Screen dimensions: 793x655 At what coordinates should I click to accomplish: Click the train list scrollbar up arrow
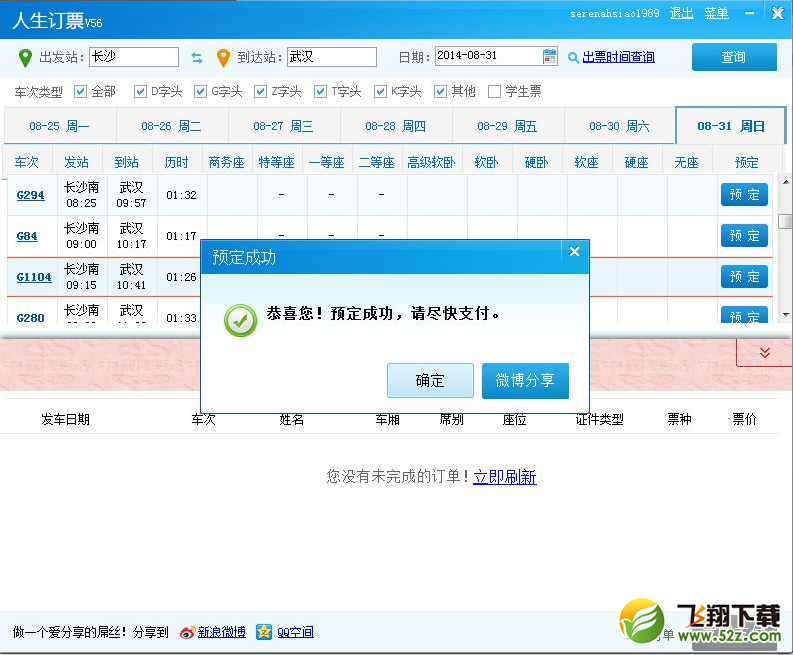point(785,182)
